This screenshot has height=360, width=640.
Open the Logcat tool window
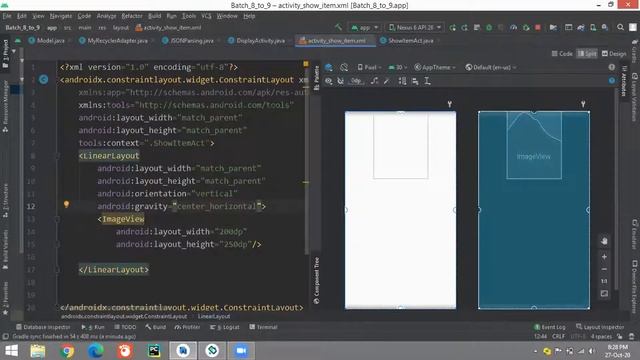[224, 327]
